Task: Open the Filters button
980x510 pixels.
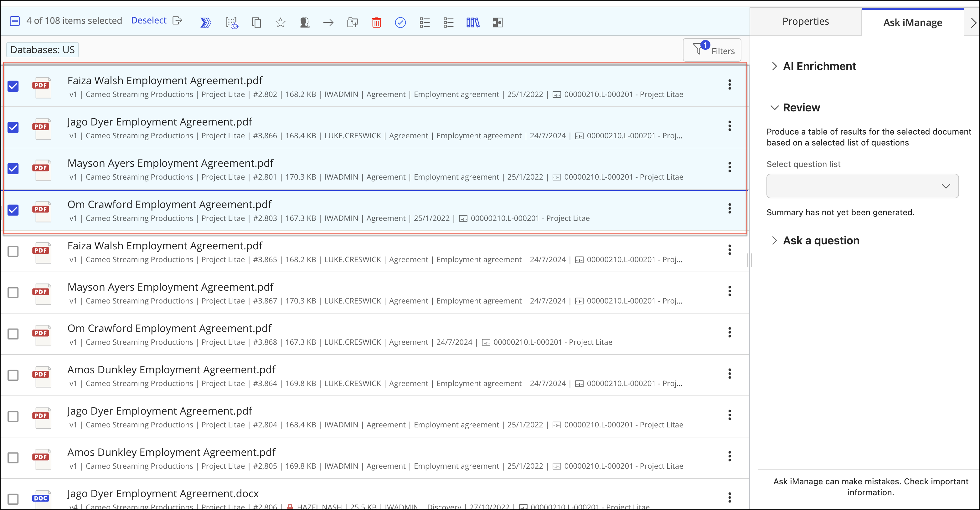Action: point(712,50)
